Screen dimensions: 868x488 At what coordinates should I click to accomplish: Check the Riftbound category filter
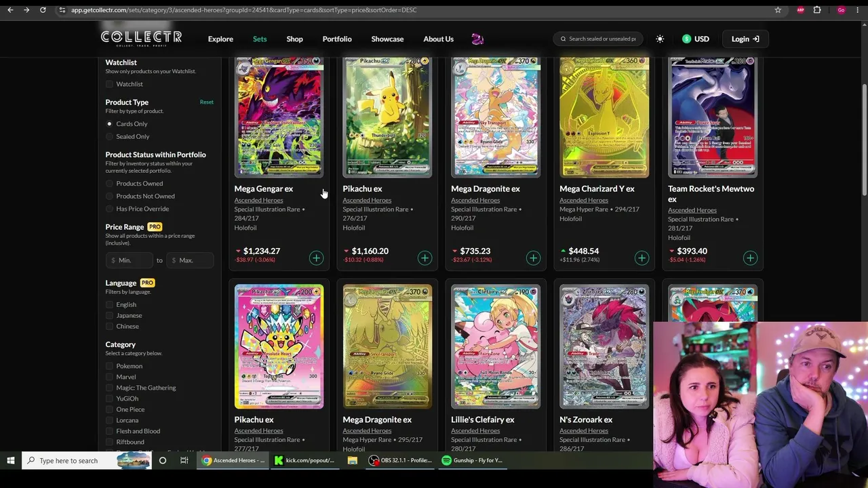pos(109,442)
